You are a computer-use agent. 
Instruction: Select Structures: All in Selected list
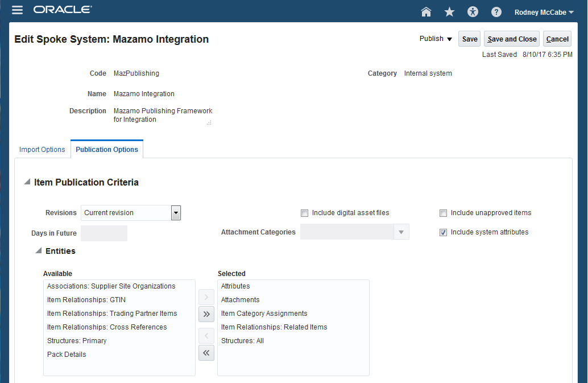coord(293,341)
